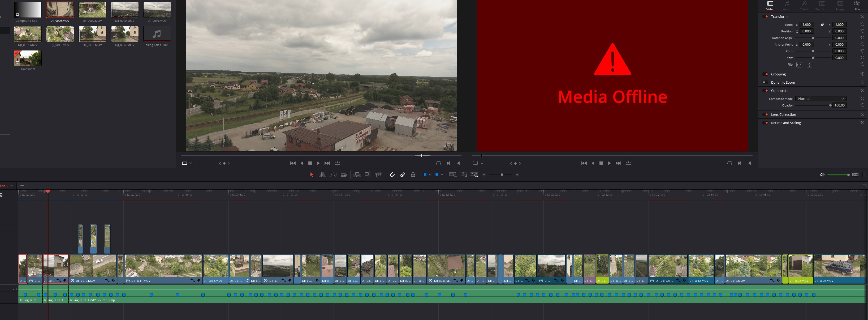Reset Transform section with its reset icon
This screenshot has height=320, width=868.
point(862,16)
